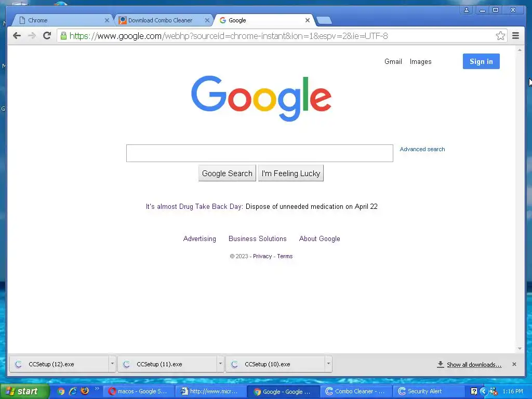Image resolution: width=532 pixels, height=399 pixels.
Task: Launch Chrome from quick launch bar
Action: pyautogui.click(x=61, y=391)
